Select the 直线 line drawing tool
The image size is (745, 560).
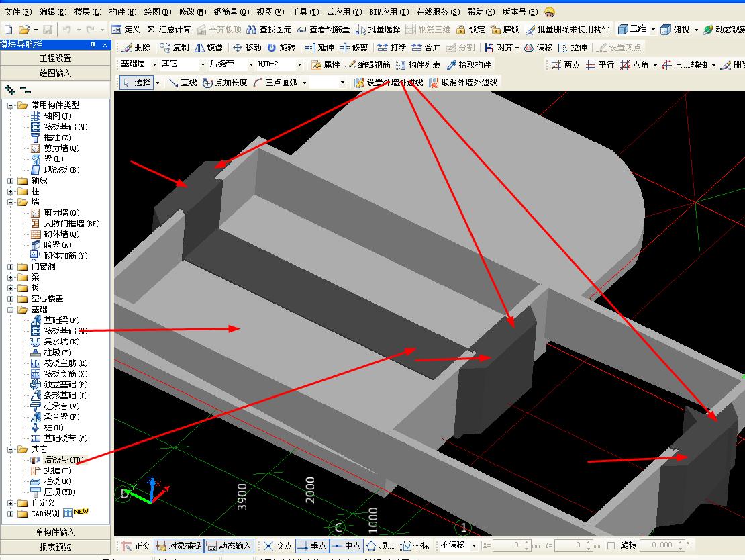pyautogui.click(x=183, y=82)
